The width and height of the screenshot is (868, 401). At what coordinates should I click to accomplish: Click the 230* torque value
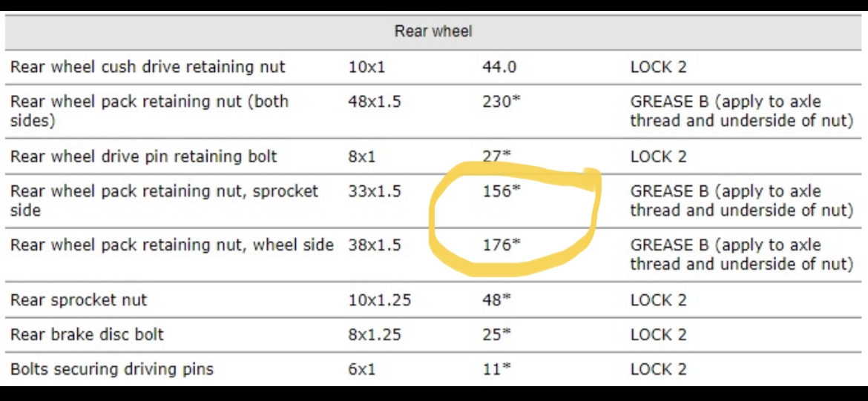[x=501, y=102]
